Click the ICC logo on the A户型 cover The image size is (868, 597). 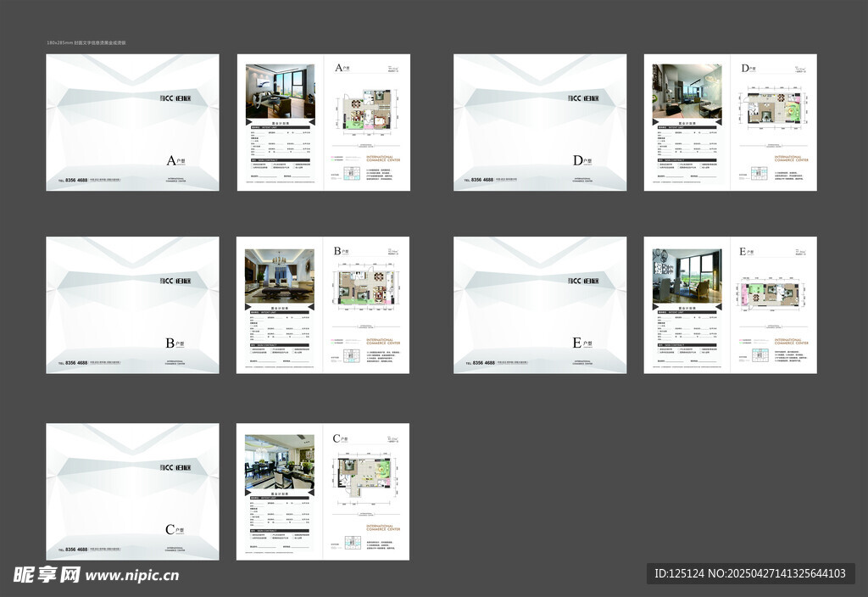[x=175, y=98]
